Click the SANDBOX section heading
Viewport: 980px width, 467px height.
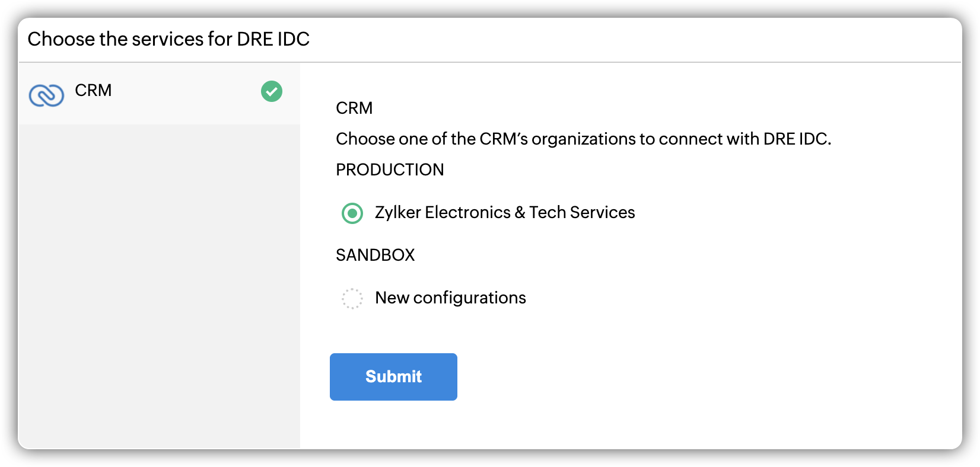pyautogui.click(x=376, y=255)
